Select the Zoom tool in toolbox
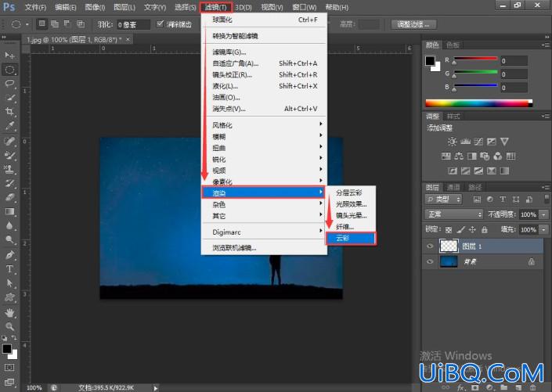 [x=9, y=326]
